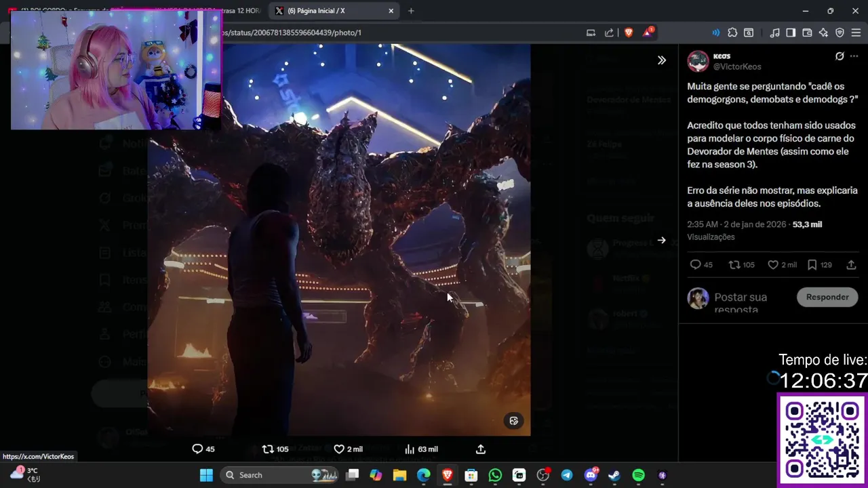This screenshot has width=868, height=488.
Task: Toggle the browser sidebar panel icon
Action: point(791,33)
